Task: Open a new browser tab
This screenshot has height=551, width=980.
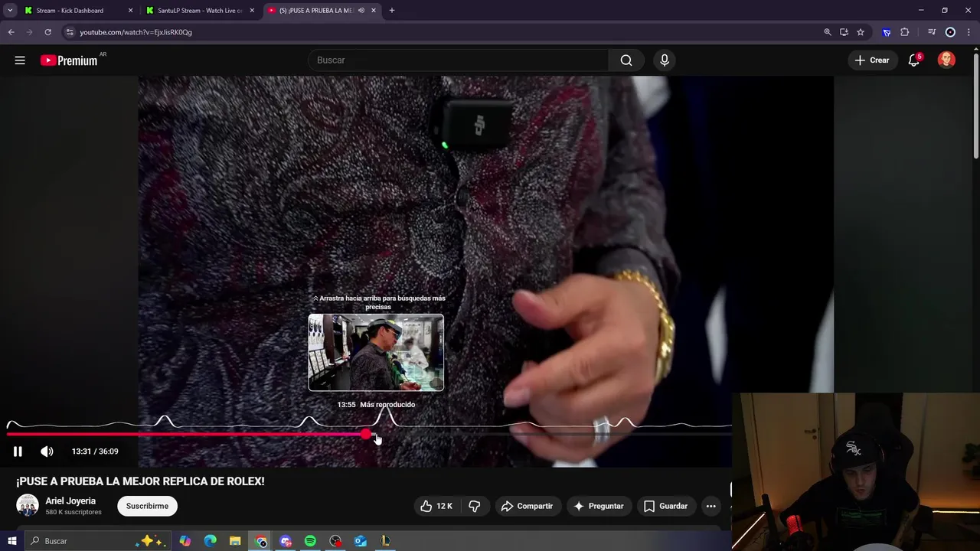Action: pyautogui.click(x=392, y=11)
